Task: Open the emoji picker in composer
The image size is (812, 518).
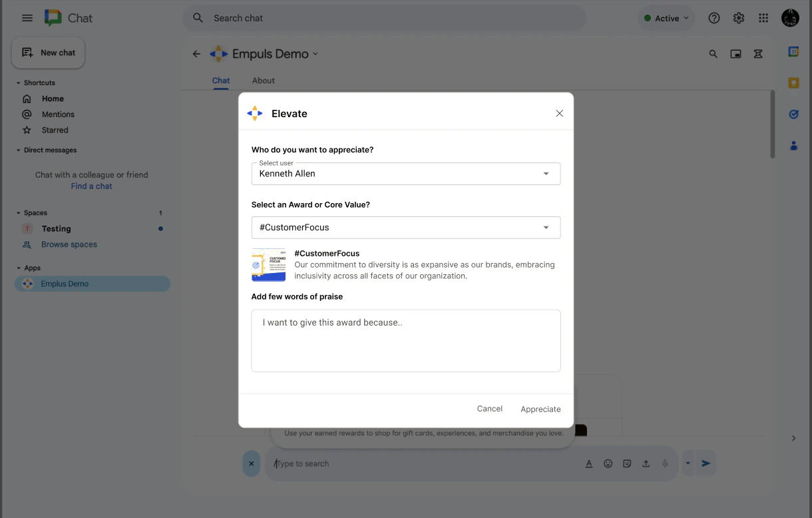Action: tap(608, 463)
